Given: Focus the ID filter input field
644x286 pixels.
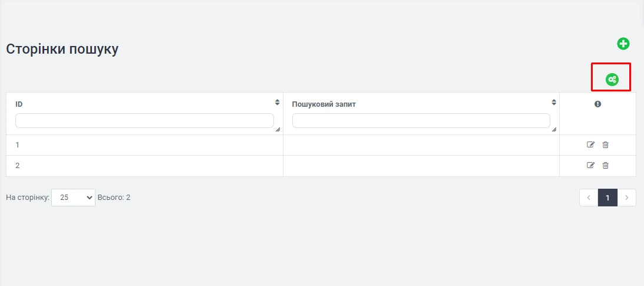Looking at the screenshot, I should pos(144,121).
